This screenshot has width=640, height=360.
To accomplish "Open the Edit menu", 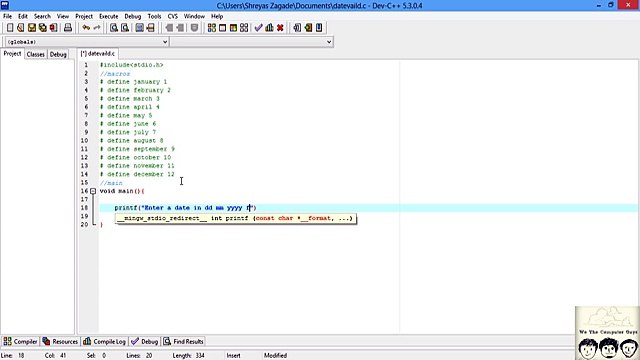I will click(23, 16).
